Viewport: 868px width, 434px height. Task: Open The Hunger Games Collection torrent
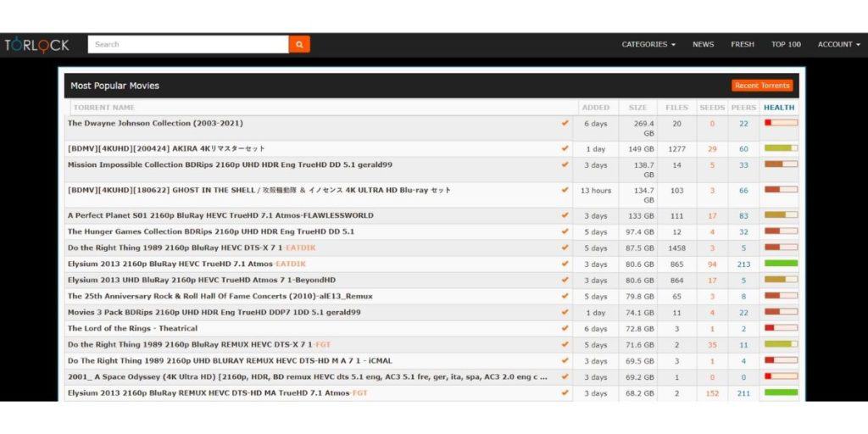[x=211, y=231]
